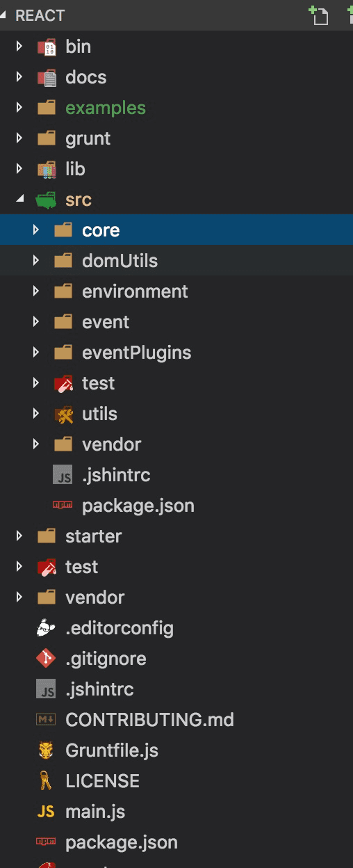The image size is (353, 868).
Task: Collapse the src folder arrow
Action: [x=20, y=200]
